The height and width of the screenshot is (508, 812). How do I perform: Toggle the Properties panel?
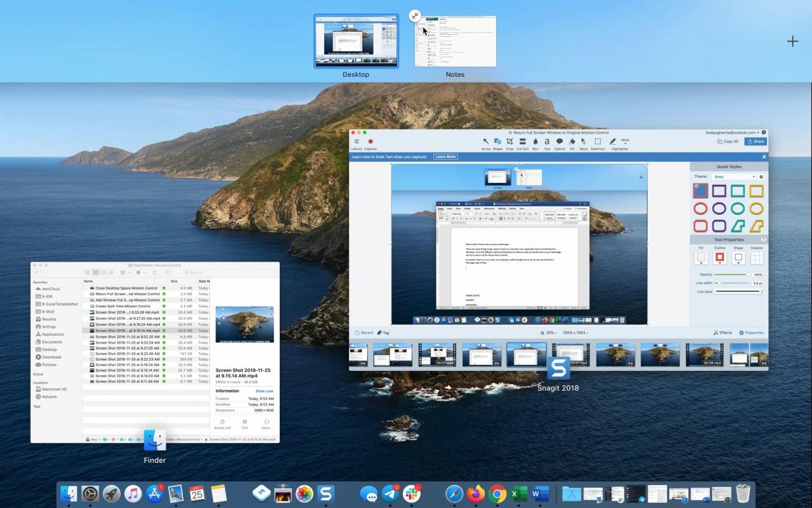pyautogui.click(x=752, y=332)
